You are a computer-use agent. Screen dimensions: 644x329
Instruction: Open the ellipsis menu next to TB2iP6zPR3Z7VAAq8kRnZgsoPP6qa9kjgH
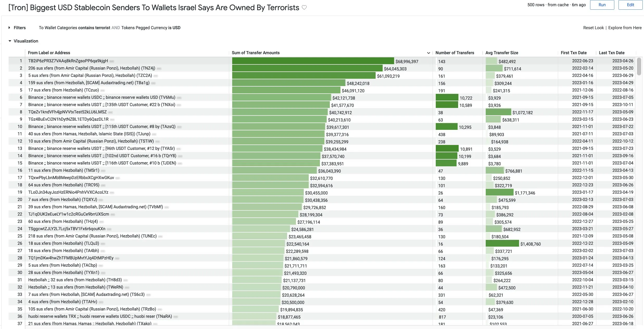(x=112, y=61)
